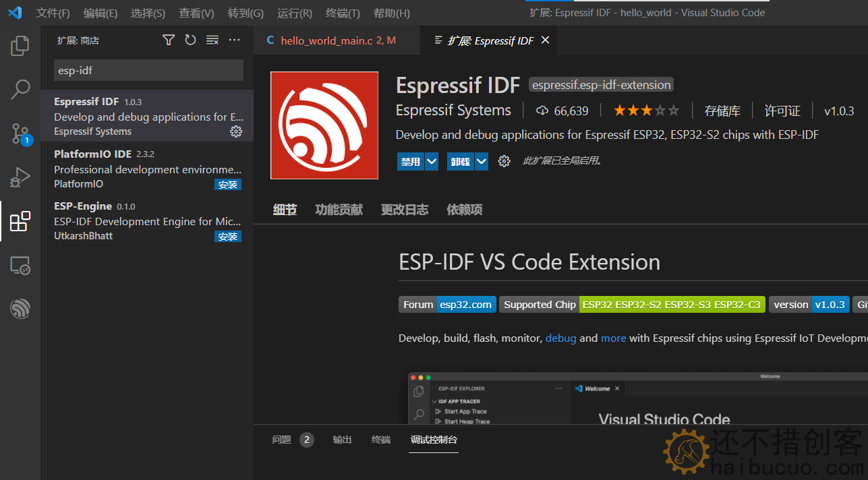Open the 编辑(E) menu

coord(100,13)
